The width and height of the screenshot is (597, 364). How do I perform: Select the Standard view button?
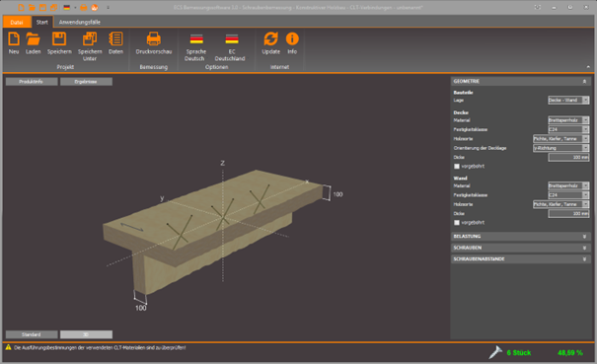[32, 334]
